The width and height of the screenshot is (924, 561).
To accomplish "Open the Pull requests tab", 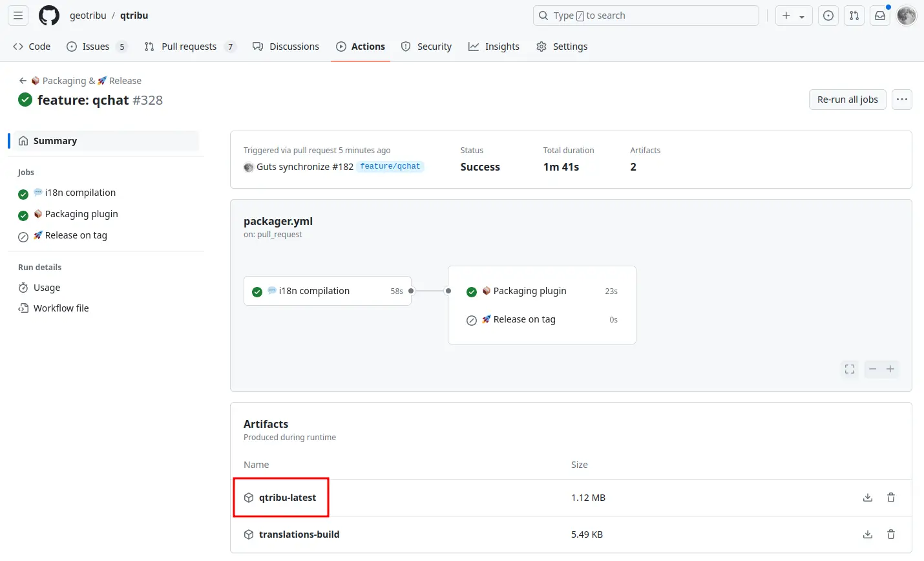I will [x=190, y=47].
